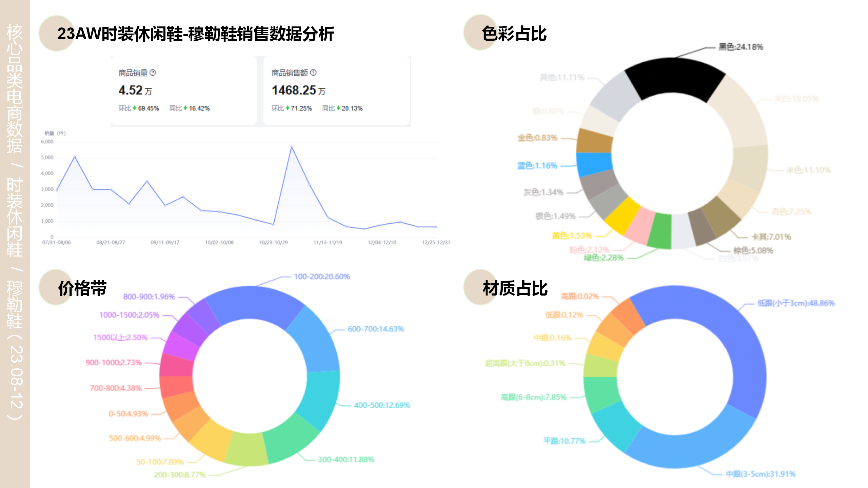The height and width of the screenshot is (488, 868).
Task: Click the 400-500:12.69% price label
Action: coord(382,405)
